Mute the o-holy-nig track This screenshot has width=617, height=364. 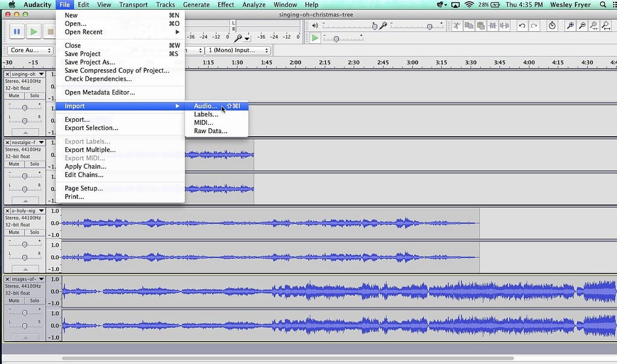coord(14,232)
